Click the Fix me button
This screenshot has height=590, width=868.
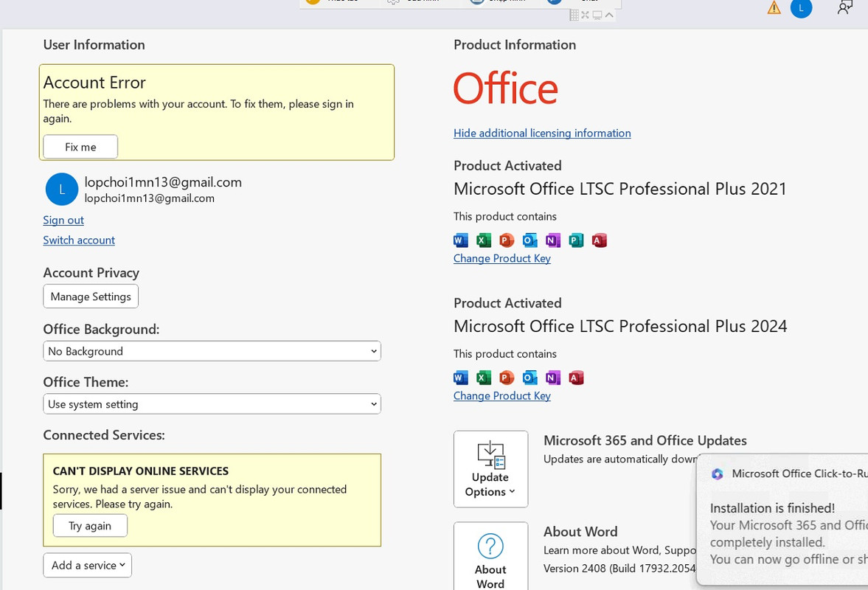80,147
